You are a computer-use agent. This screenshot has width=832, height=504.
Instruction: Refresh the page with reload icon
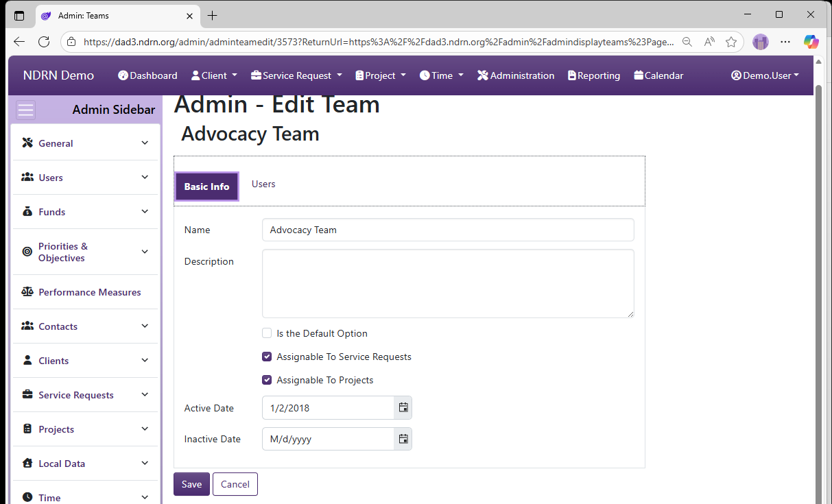point(44,42)
